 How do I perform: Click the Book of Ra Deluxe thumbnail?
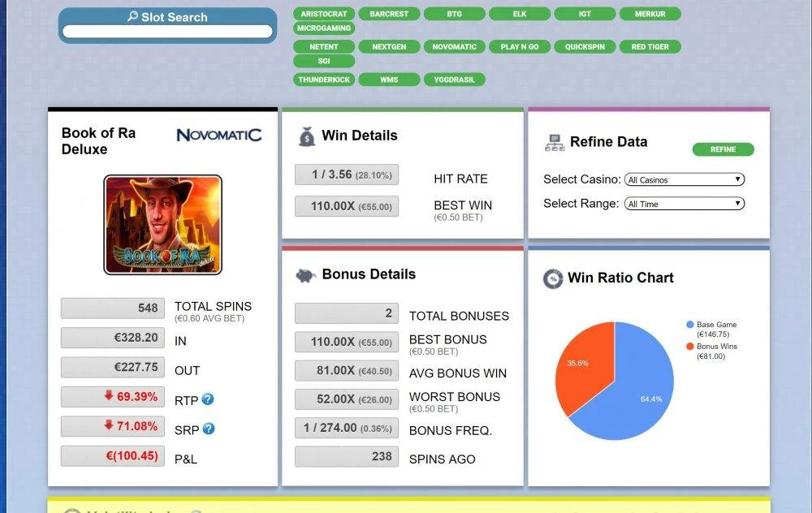click(162, 225)
